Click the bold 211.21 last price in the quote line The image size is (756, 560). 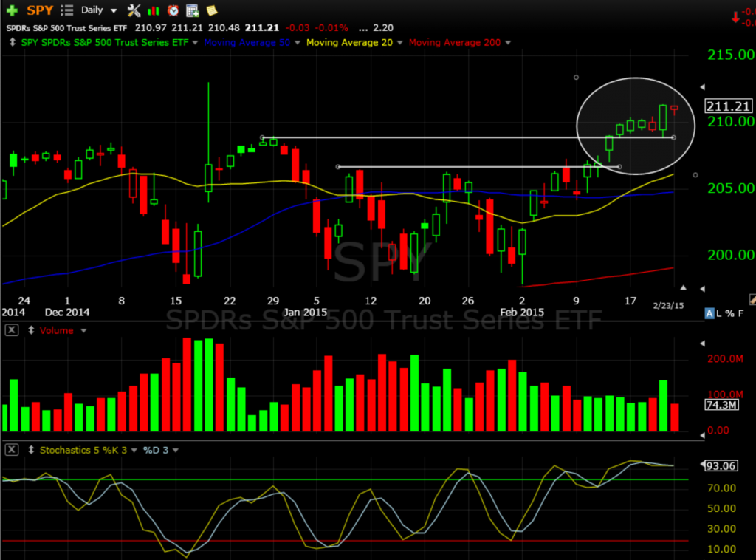262,28
